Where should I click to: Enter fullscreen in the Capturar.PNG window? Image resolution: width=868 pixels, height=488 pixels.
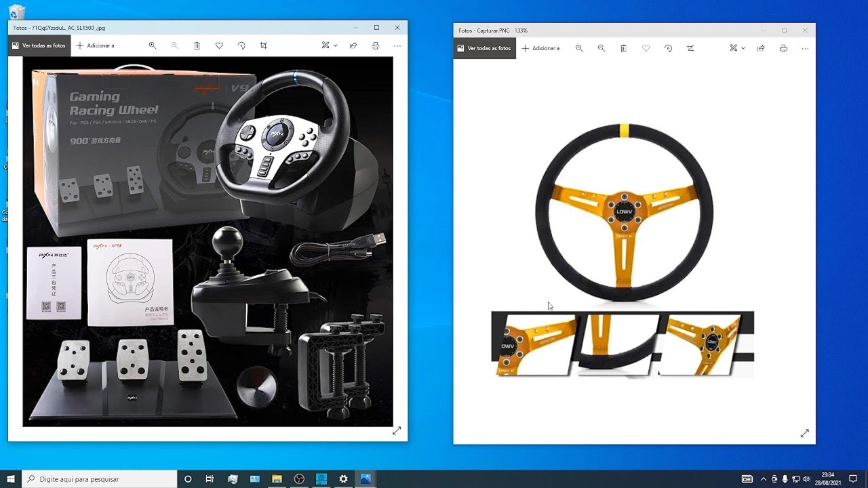(804, 433)
